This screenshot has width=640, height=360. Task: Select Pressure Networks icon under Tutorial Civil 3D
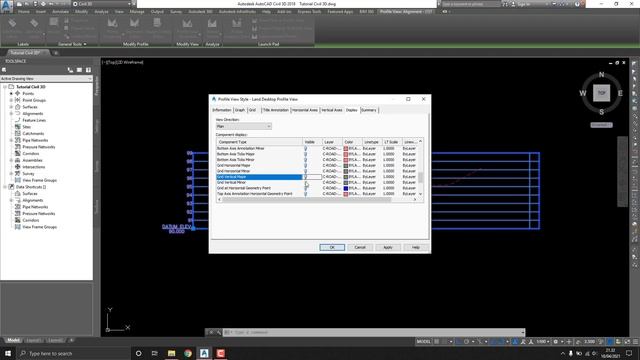coord(18,147)
